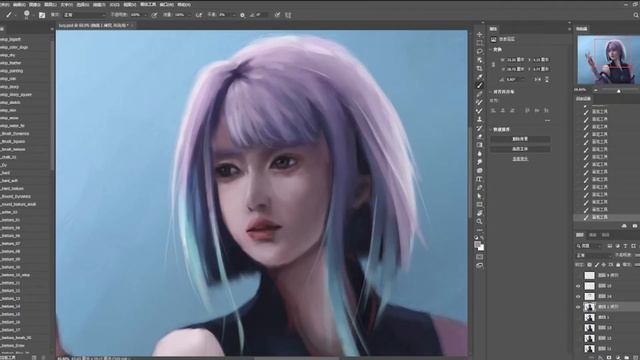Viewport: 640px width, 360px height.
Task: Click the search icon at top right
Action: tap(636, 15)
